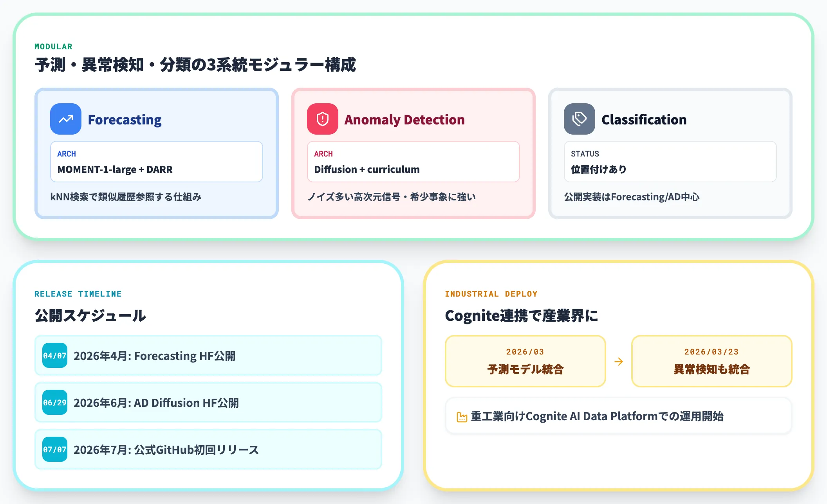Screen dimensions: 827x504
Task: Click the blue Forecasting trend-up icon
Action: pos(66,119)
